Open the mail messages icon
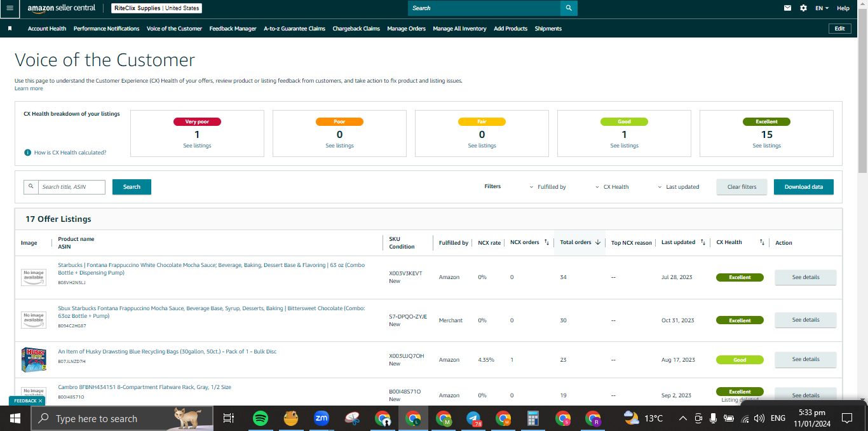This screenshot has width=868, height=431. tap(787, 8)
